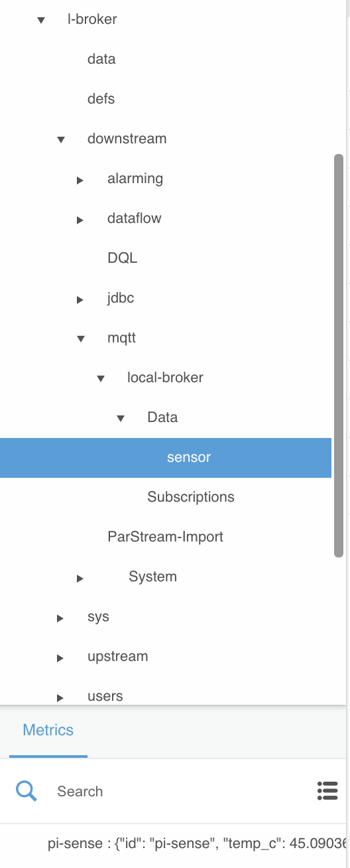Select the sensor tree item
The width and height of the screenshot is (350, 868).
[x=166, y=458]
